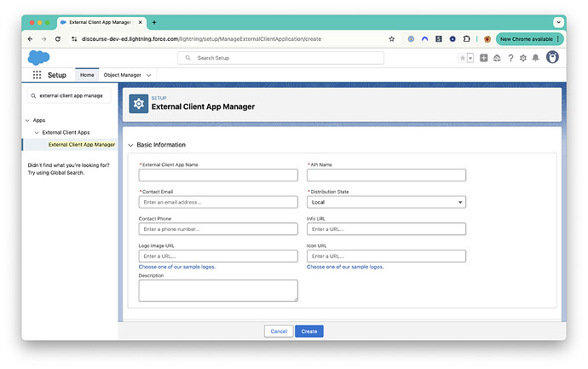Click the Description text area
Image resolution: width=588 pixels, height=369 pixels.
click(x=218, y=291)
